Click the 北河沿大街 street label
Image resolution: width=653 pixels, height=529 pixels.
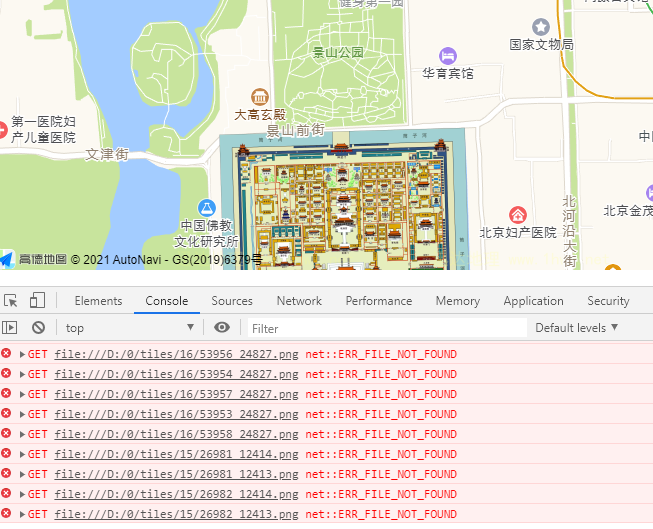[569, 231]
